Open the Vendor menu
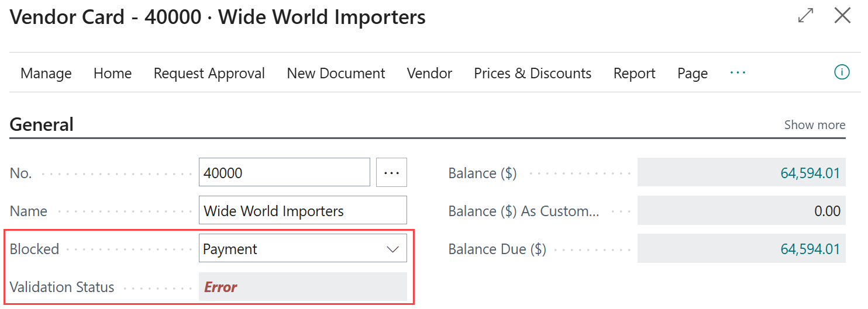Image resolution: width=868 pixels, height=309 pixels. pos(429,74)
